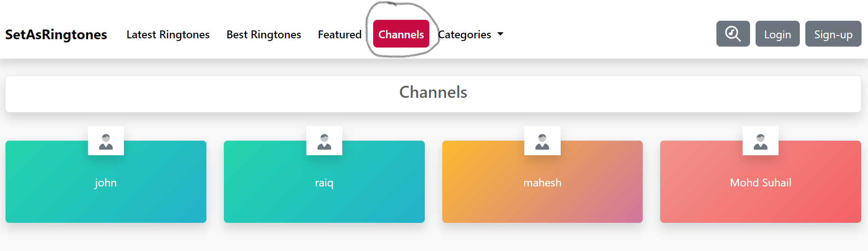The height and width of the screenshot is (251, 868).
Task: Open the SetAsRingtones home logo link
Action: 56,35
